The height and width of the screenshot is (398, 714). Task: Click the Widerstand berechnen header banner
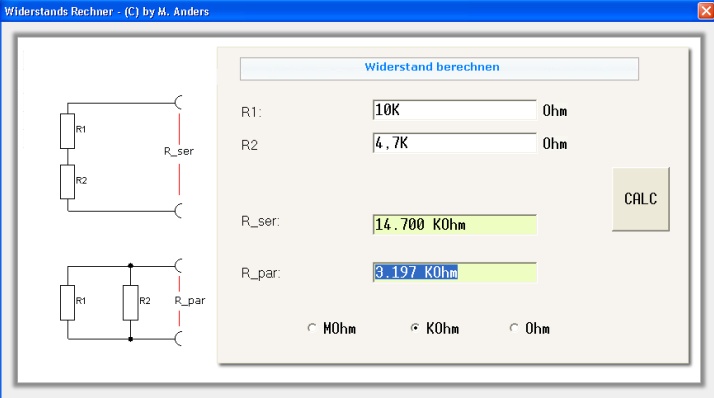439,69
